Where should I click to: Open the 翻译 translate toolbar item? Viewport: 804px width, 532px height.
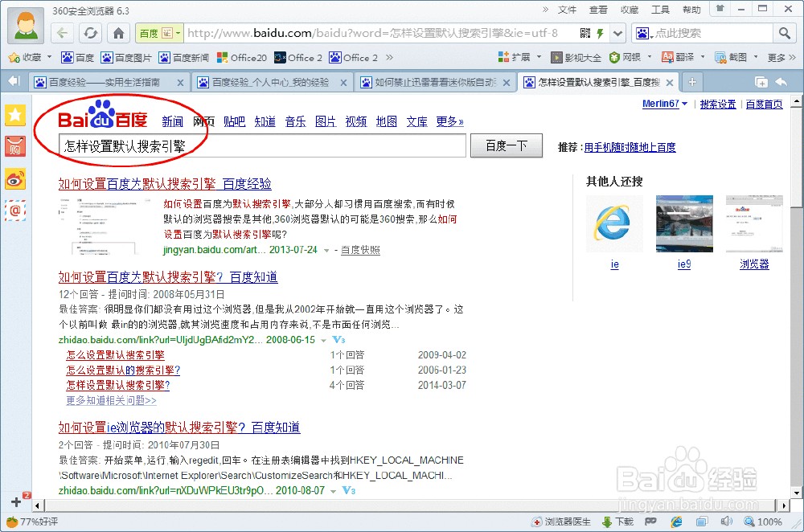pos(678,57)
